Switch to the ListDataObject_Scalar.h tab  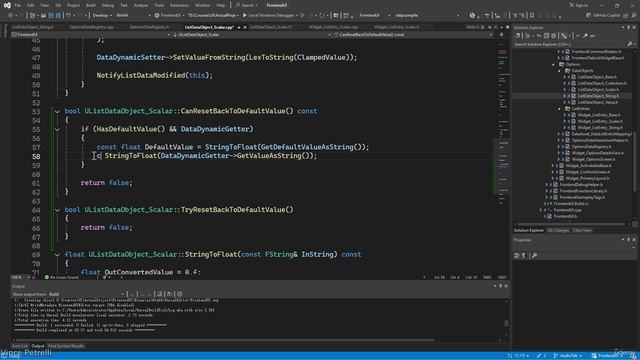271,27
